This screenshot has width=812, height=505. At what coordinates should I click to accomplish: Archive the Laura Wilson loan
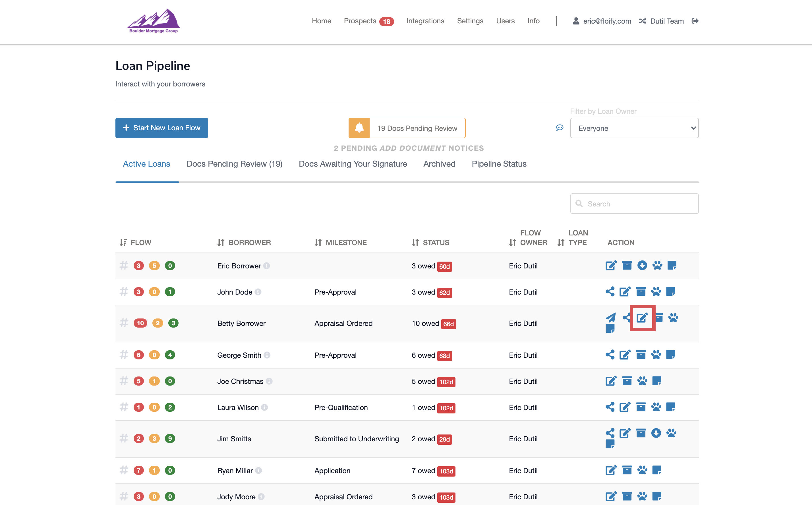coord(641,407)
